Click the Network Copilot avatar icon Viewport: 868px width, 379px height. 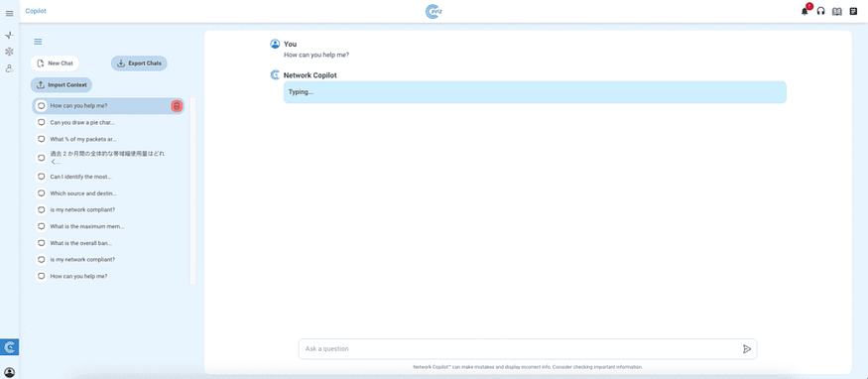pyautogui.click(x=275, y=74)
